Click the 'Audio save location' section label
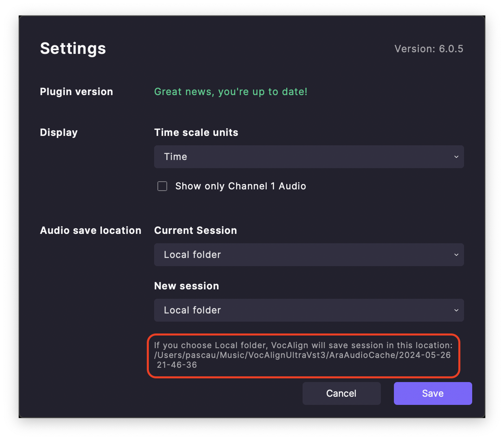The height and width of the screenshot is (440, 504). [x=91, y=231]
